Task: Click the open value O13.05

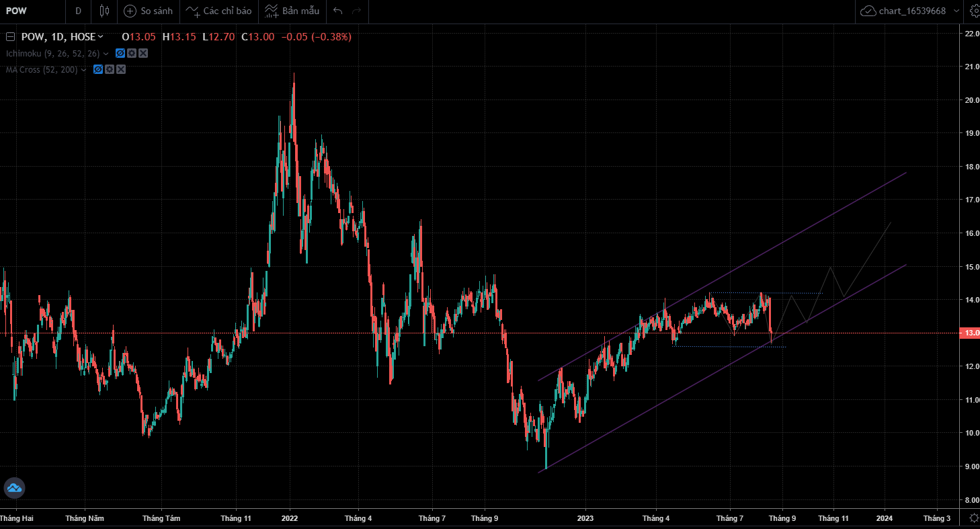Action: (x=138, y=37)
